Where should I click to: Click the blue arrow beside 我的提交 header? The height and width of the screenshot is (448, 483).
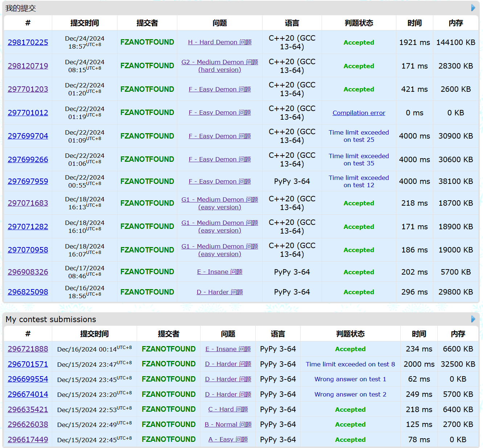473,8
